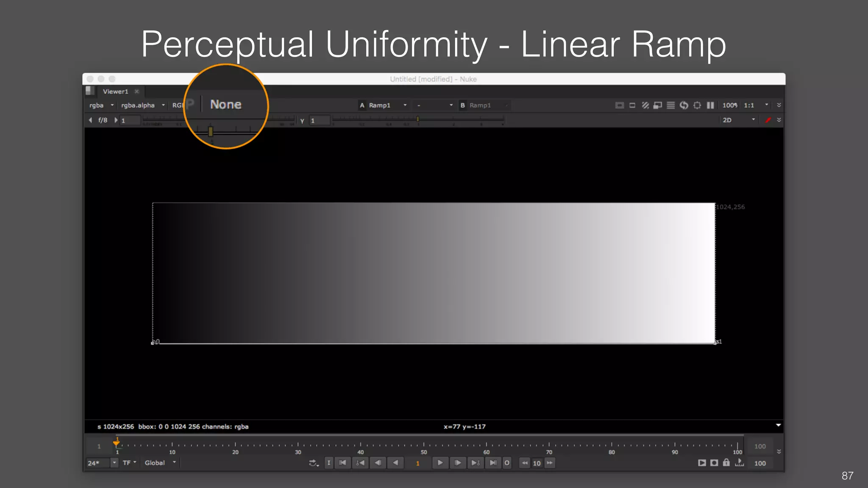This screenshot has width=868, height=488.
Task: Toggle the frame range lock icon
Action: 726,463
